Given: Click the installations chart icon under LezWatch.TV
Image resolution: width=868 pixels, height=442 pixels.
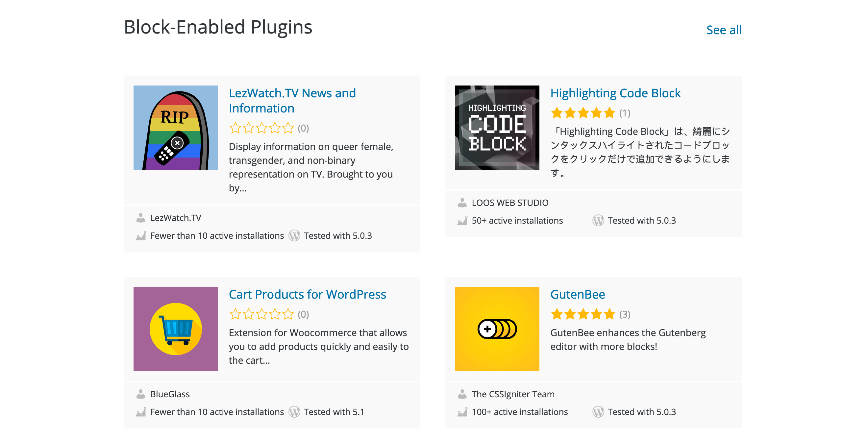Looking at the screenshot, I should point(140,235).
